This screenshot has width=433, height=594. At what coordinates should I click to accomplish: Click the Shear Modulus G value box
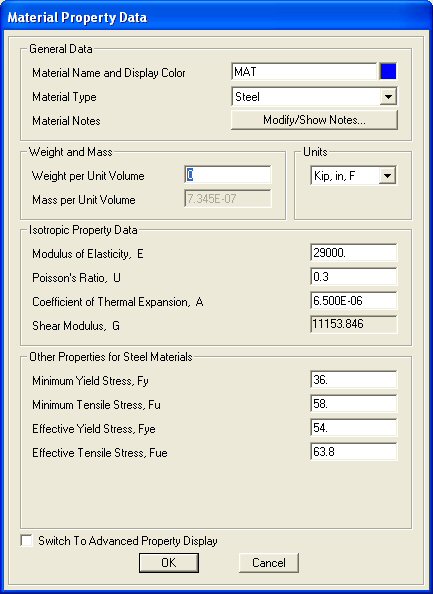pos(353,325)
